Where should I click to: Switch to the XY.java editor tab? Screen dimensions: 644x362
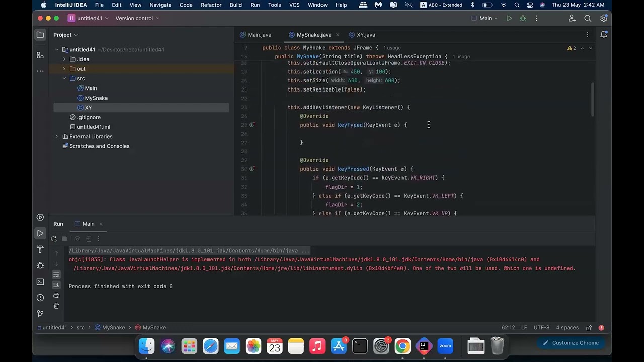pos(362,35)
